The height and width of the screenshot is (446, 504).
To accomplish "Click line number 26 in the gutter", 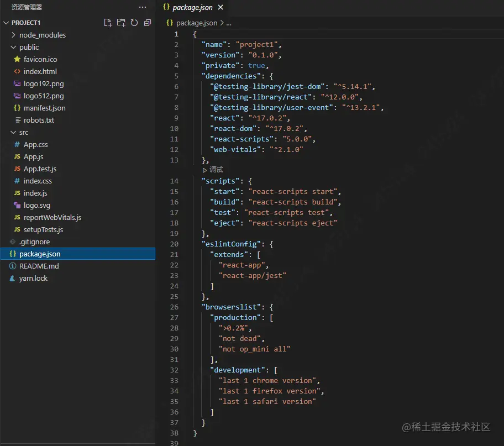I will (174, 307).
